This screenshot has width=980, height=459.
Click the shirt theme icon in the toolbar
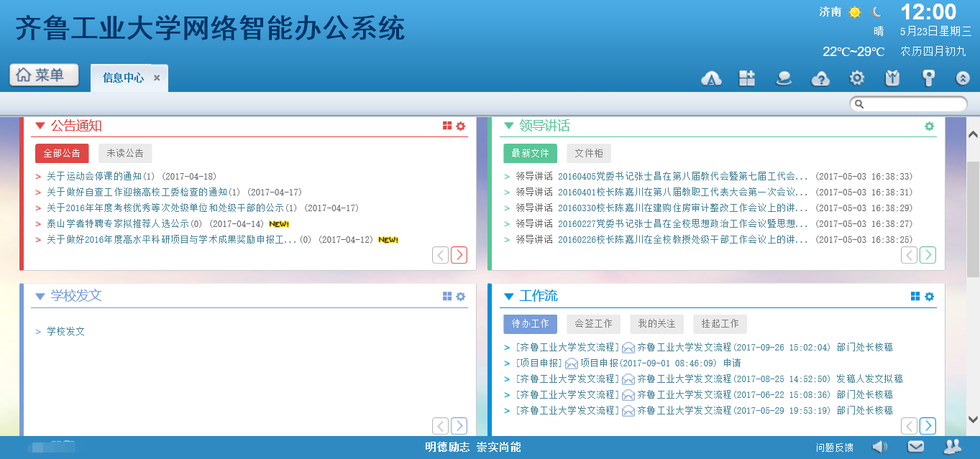click(892, 78)
